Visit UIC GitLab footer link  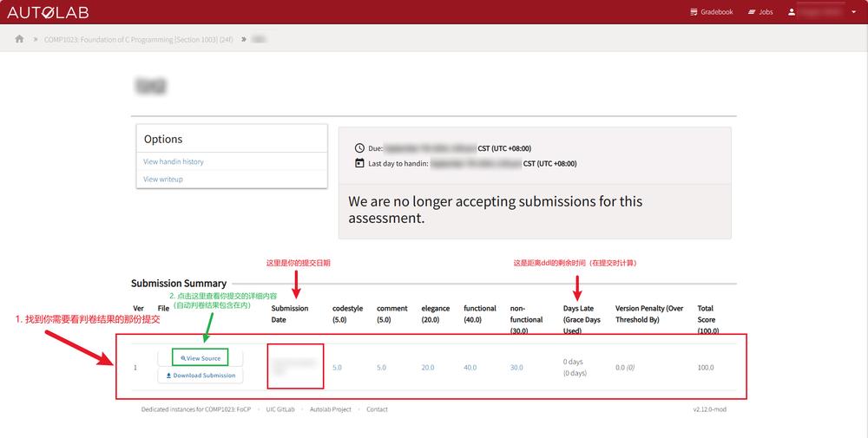[x=280, y=409]
